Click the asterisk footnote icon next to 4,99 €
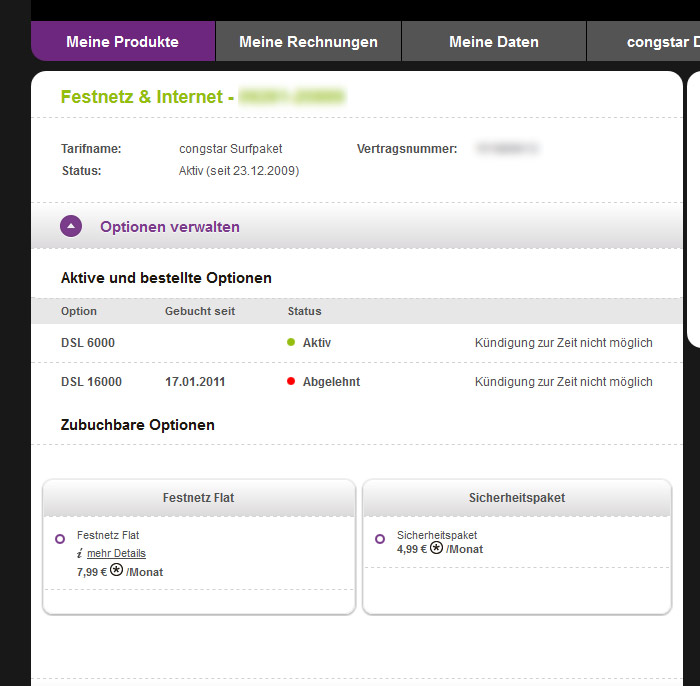This screenshot has width=700, height=686. (436, 548)
